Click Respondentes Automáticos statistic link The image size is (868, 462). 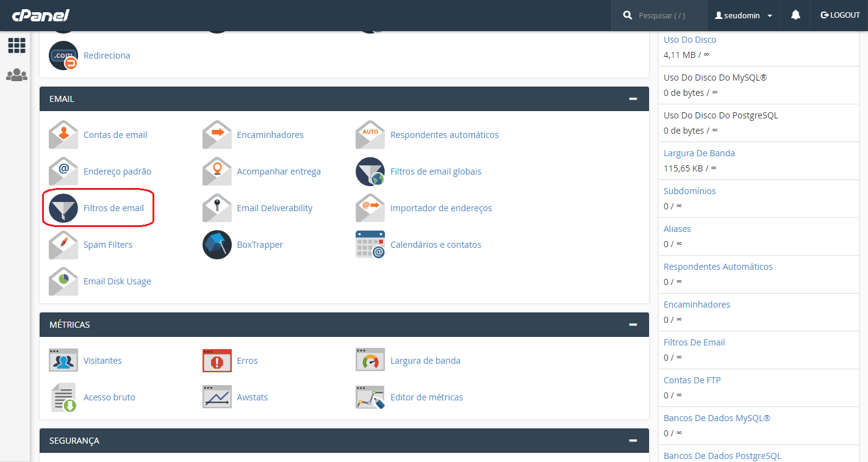[x=718, y=267]
